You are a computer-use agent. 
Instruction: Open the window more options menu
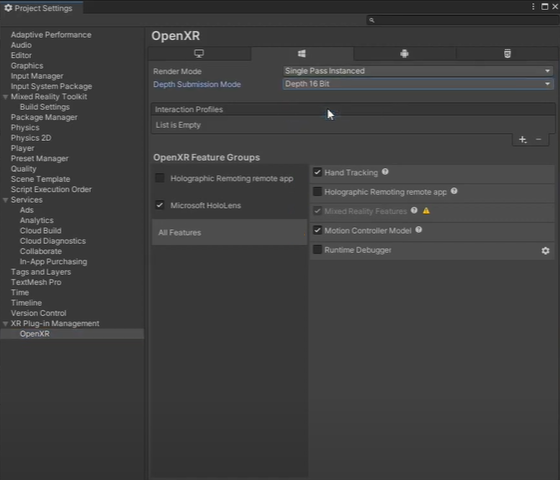point(533,6)
